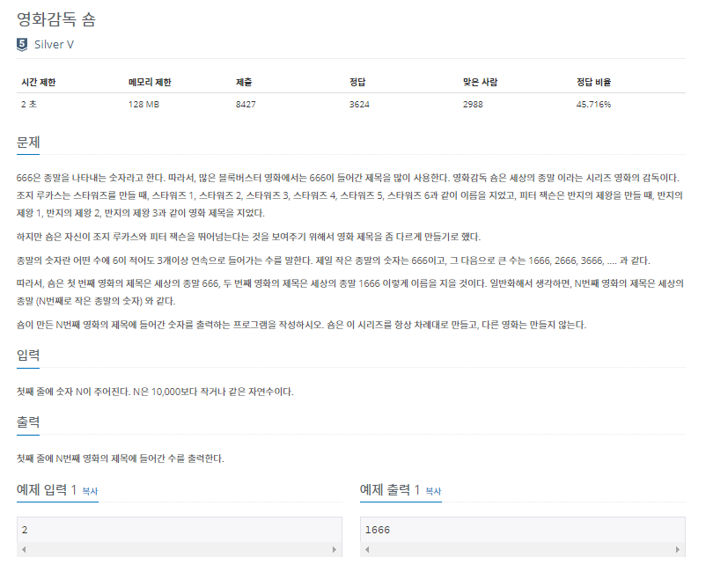Click the accuracy rate 45.716%
Viewport: 728px width, 572px height.
[593, 105]
